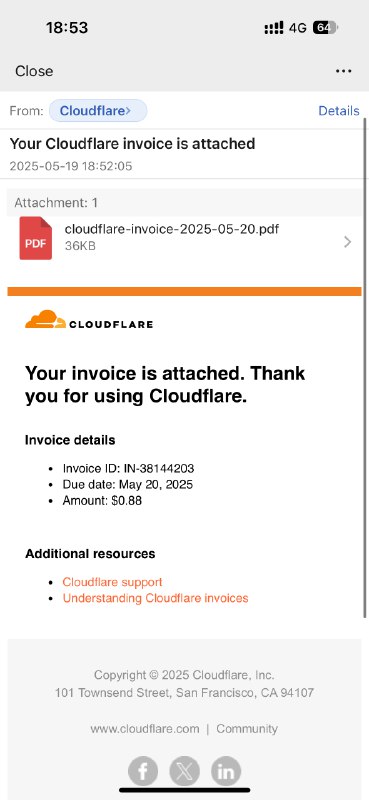Tap the red PDF file icon
This screenshot has height=800, width=369.
(x=36, y=238)
